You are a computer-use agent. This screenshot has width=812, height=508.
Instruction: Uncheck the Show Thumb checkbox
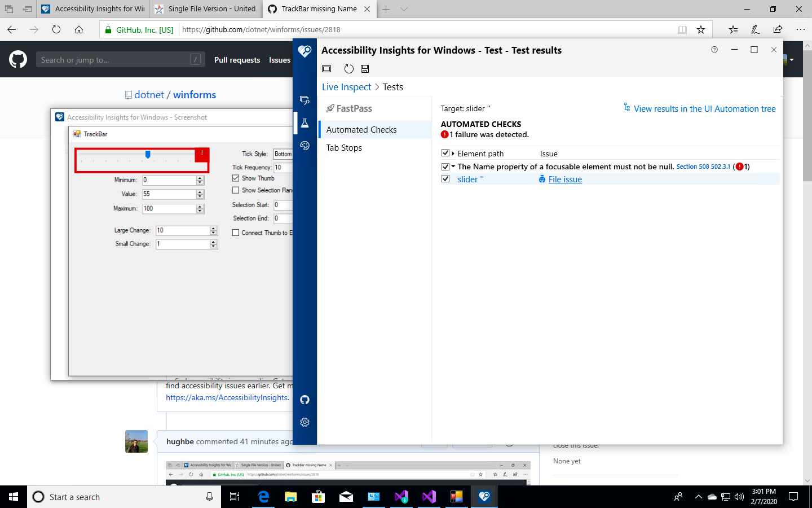coord(235,178)
